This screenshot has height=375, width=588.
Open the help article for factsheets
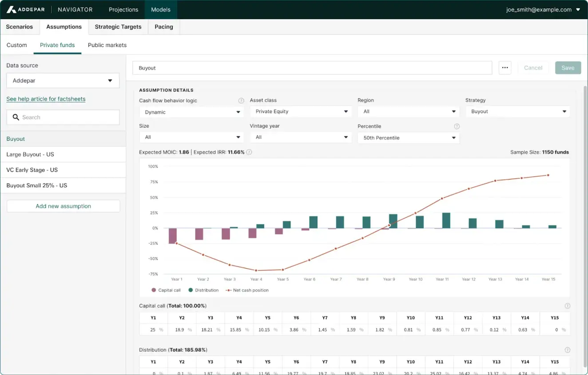pos(46,99)
